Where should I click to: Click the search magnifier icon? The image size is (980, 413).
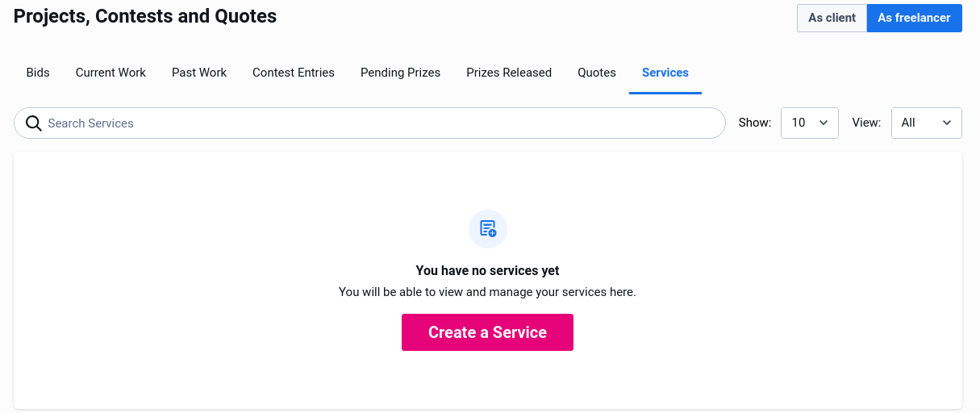(34, 123)
